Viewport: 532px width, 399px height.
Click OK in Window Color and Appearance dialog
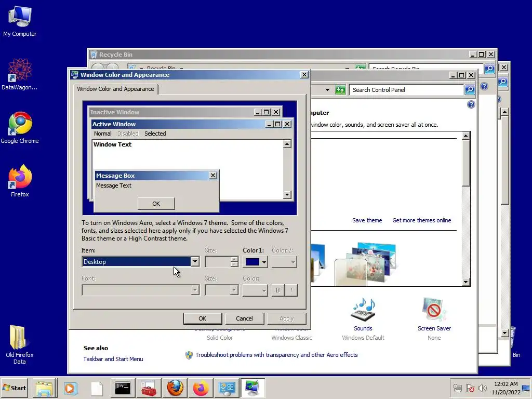(x=203, y=318)
